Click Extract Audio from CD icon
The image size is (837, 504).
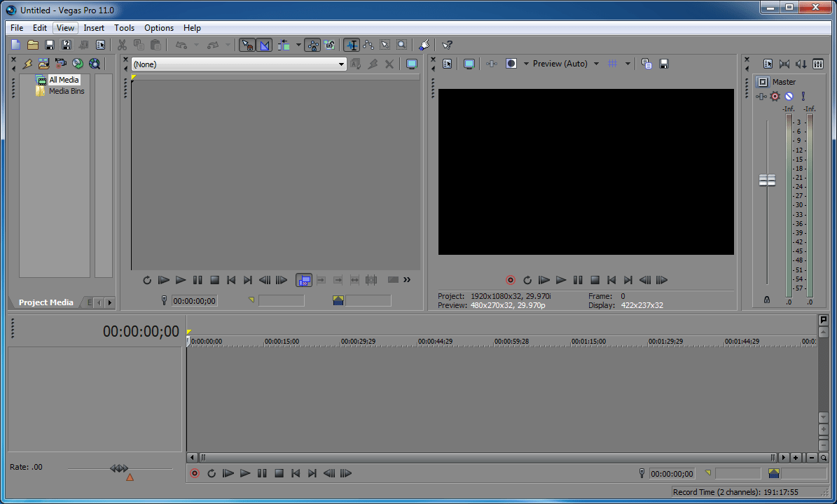pos(78,64)
